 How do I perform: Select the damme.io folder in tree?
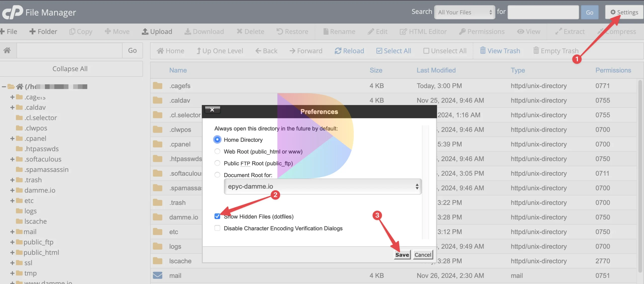(x=40, y=190)
